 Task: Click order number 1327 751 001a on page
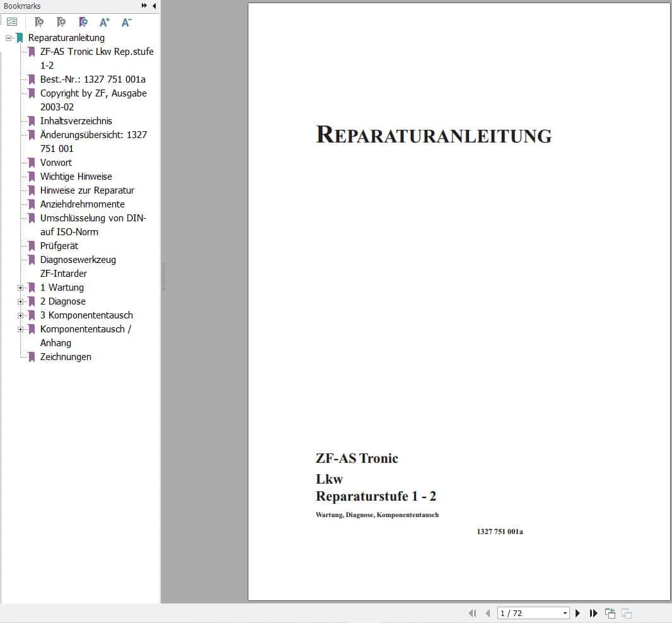[500, 532]
